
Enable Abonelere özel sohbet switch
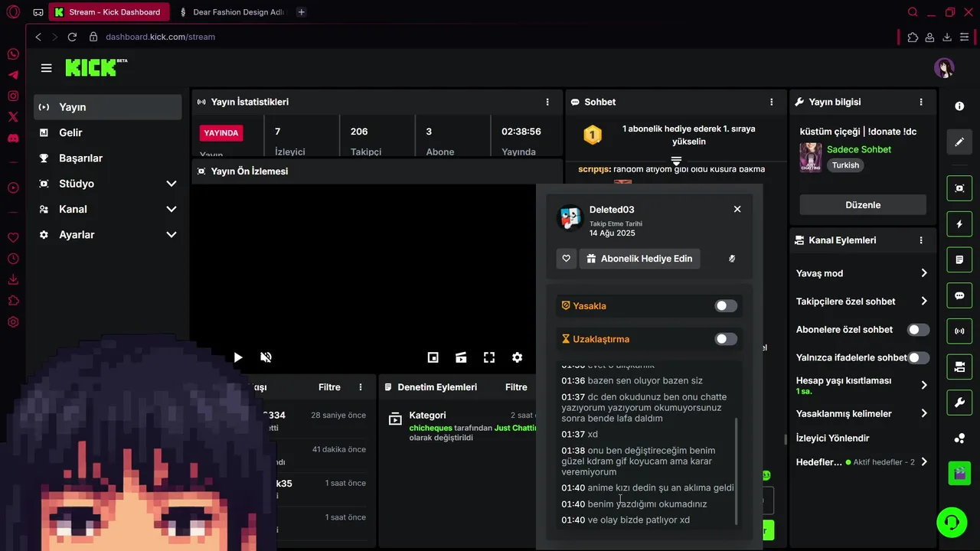pos(918,330)
